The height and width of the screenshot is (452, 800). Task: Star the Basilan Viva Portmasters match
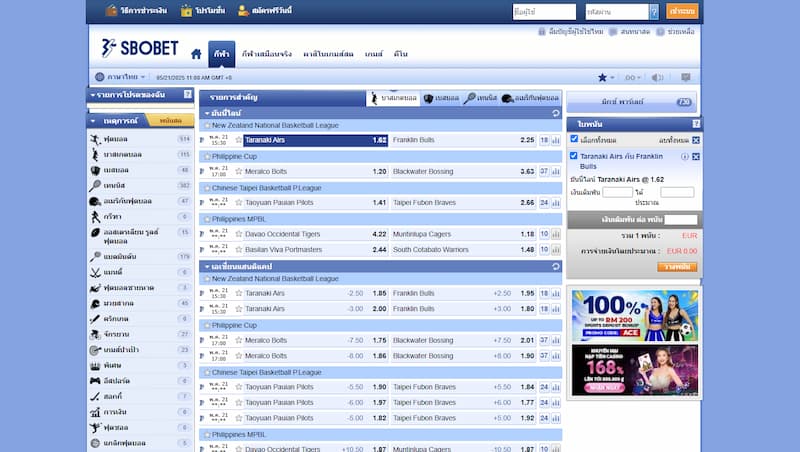coord(238,249)
